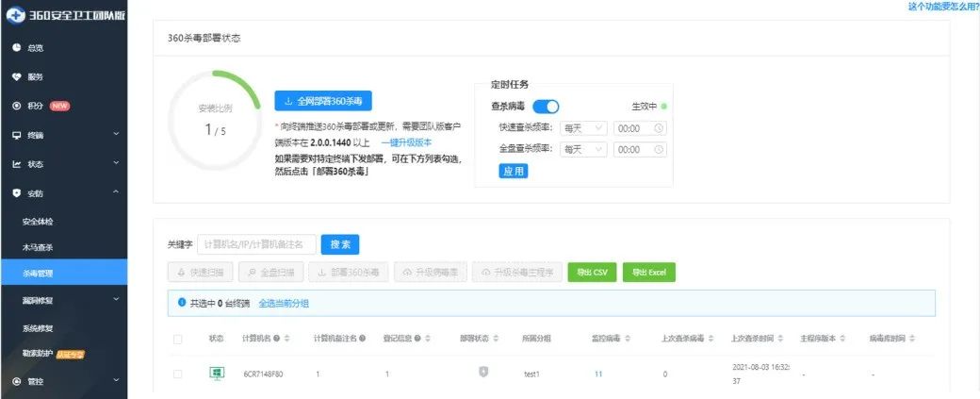The image size is (980, 399).
Task: Open 系统修复 in the sidebar
Action: click(38, 328)
